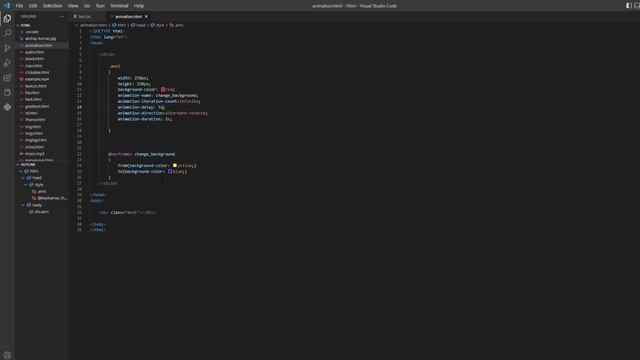Click the style symbol icon in Outline
The height and width of the screenshot is (360, 640).
coord(31,184)
